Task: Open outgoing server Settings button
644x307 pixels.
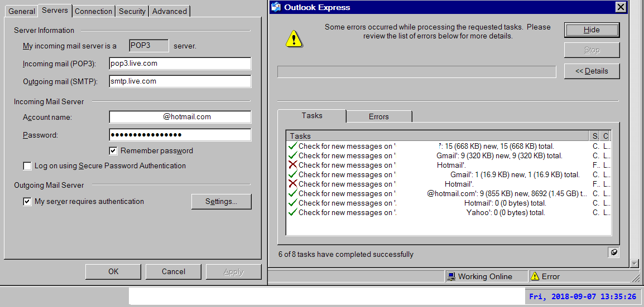Action: (221, 202)
